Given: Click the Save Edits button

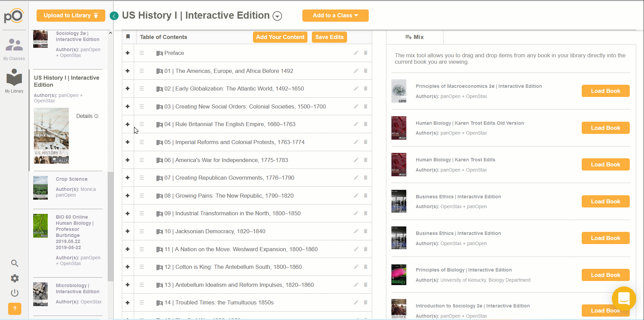Looking at the screenshot, I should pos(329,37).
